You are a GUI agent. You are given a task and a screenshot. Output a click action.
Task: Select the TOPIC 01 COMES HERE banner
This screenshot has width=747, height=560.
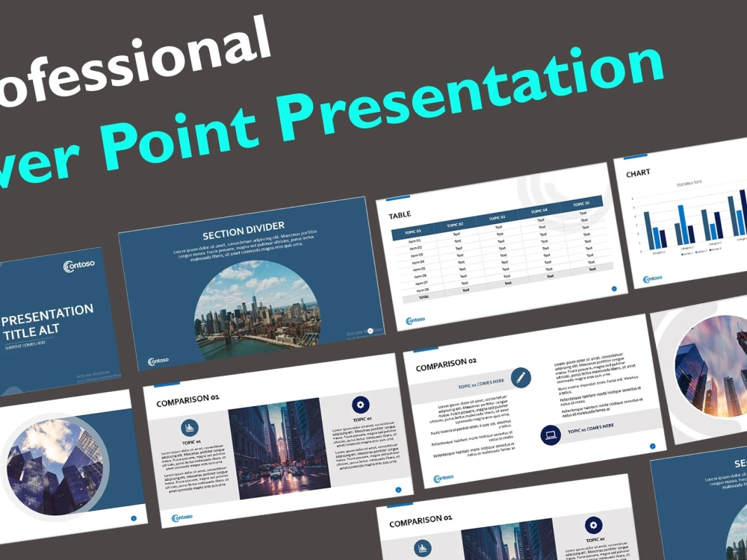click(481, 382)
